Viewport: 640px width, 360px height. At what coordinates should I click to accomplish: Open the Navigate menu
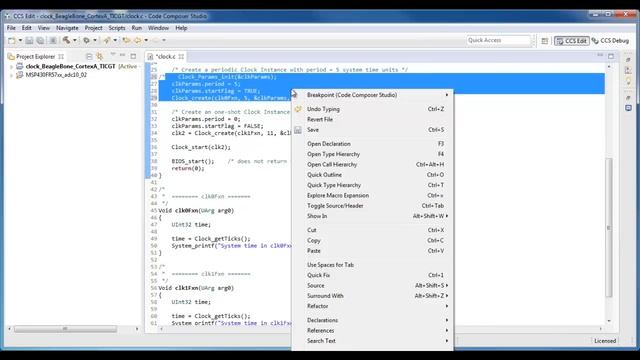pos(67,28)
